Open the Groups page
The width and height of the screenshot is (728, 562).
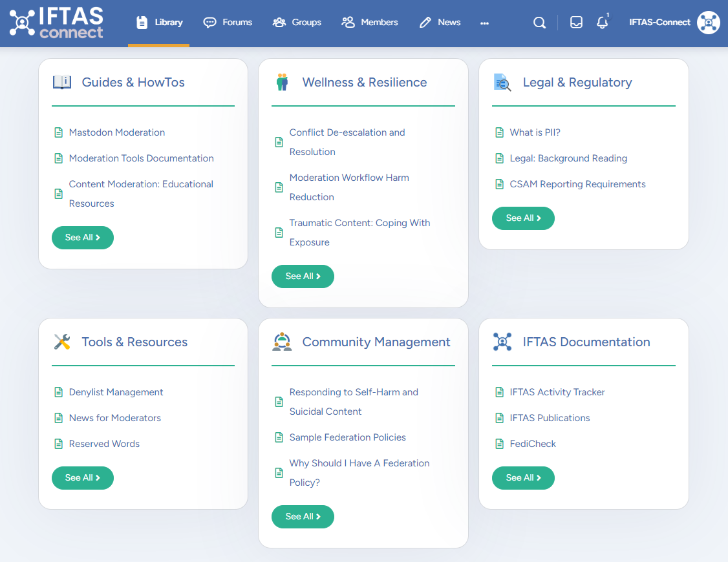pos(297,22)
